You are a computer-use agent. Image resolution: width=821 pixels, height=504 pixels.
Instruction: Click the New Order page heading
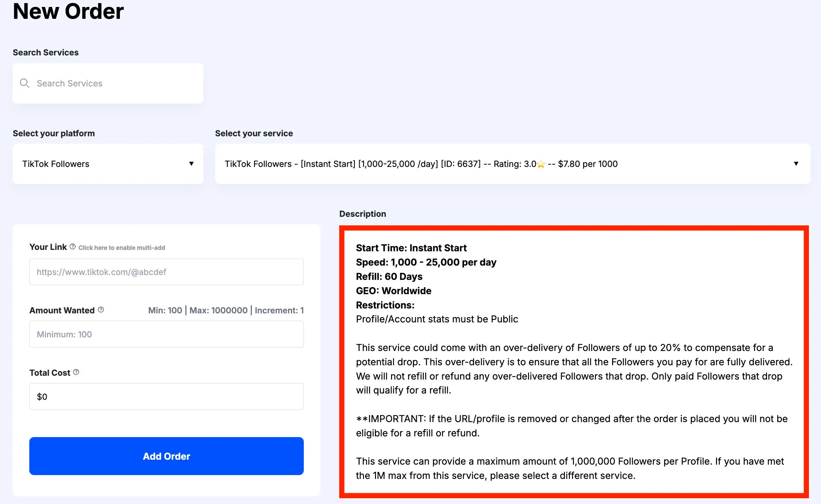pos(68,11)
